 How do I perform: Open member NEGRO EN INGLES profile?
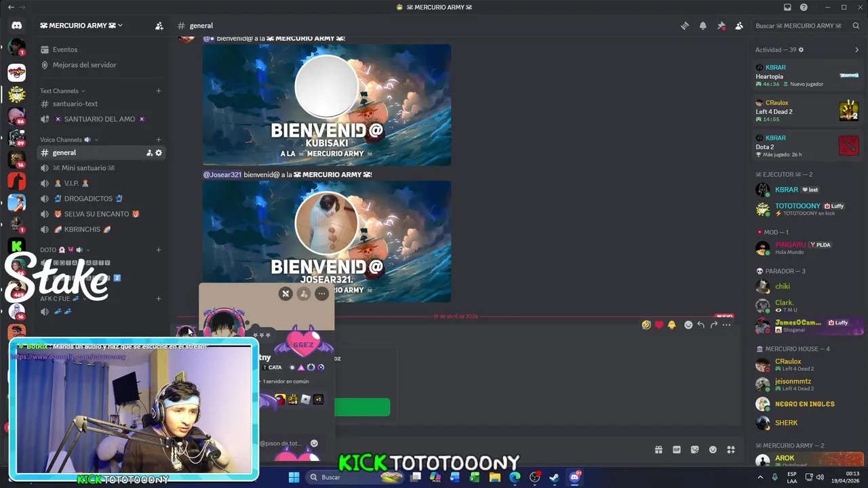point(807,404)
